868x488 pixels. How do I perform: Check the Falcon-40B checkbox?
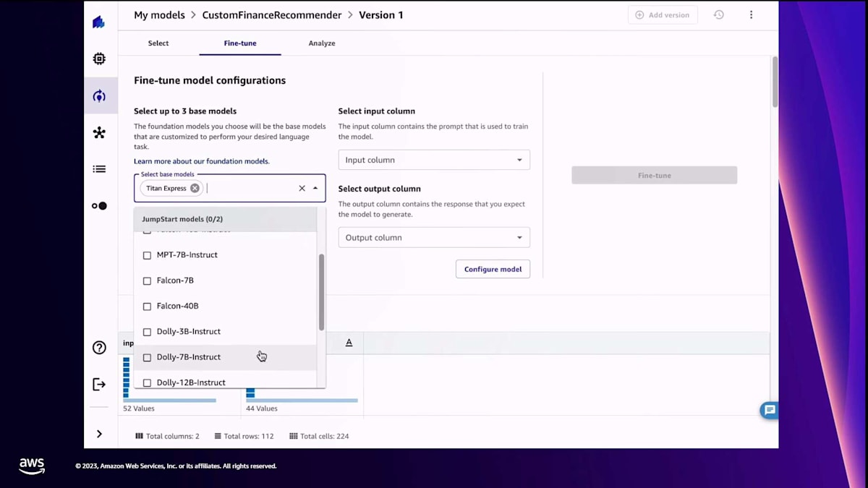(x=147, y=307)
